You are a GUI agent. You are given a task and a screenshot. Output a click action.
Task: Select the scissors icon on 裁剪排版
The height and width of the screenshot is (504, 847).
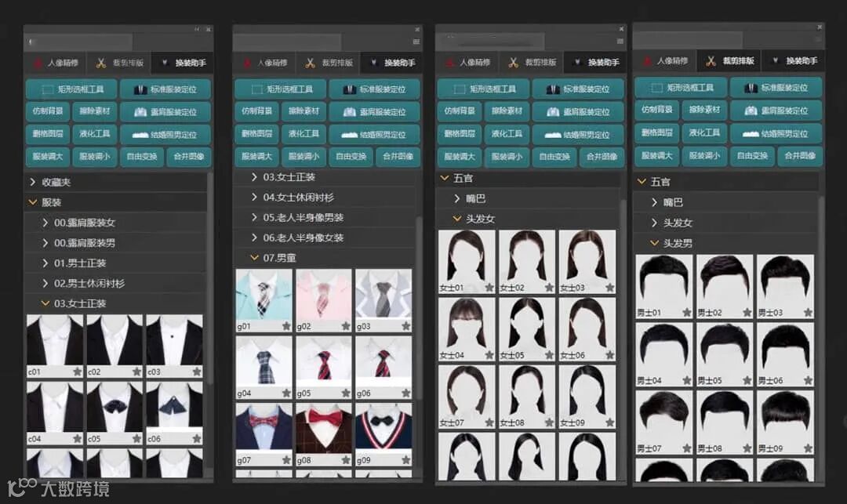pos(102,62)
